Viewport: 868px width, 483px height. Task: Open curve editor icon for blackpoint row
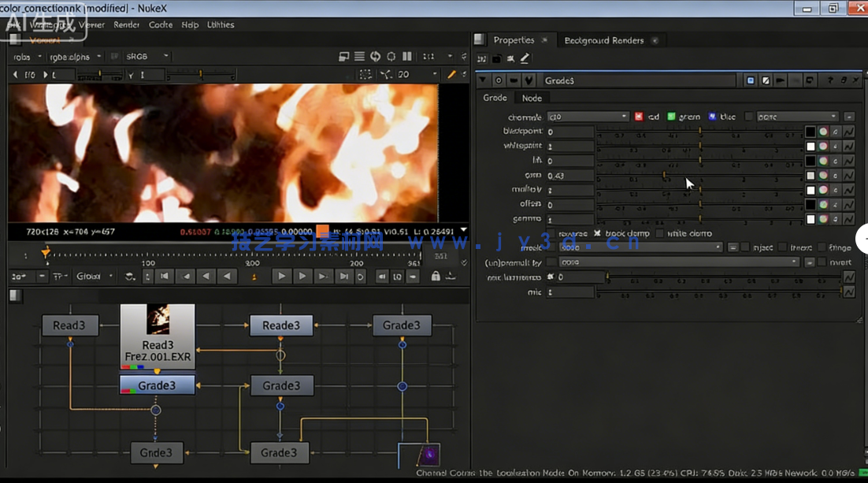pos(848,132)
